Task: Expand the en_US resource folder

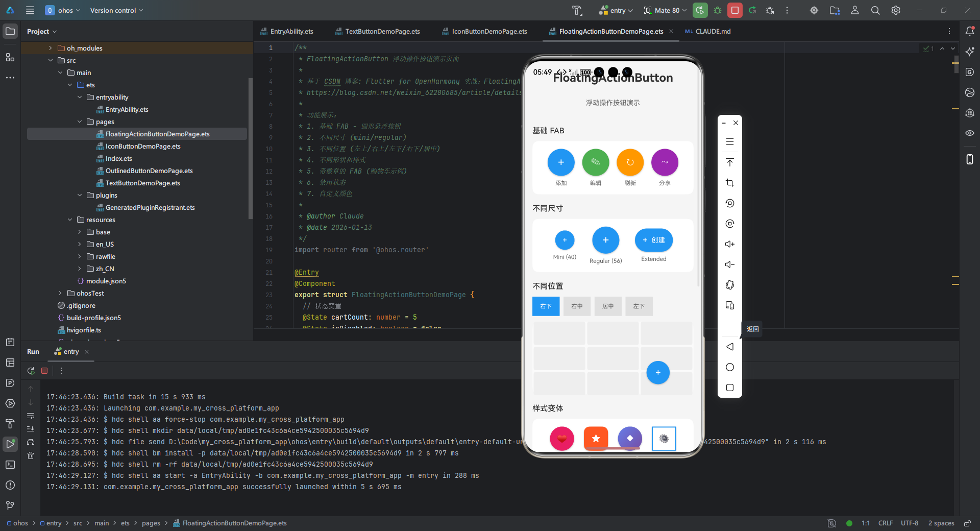Action: click(79, 244)
